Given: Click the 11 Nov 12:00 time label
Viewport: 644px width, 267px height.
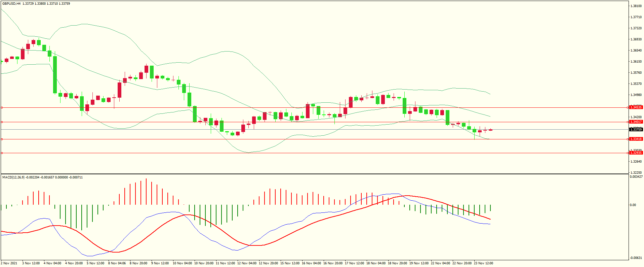Looking at the screenshot, I should coord(226,263).
